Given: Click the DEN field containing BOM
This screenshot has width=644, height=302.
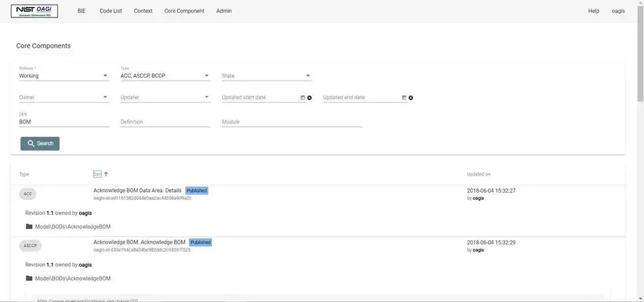Looking at the screenshot, I should tap(64, 122).
